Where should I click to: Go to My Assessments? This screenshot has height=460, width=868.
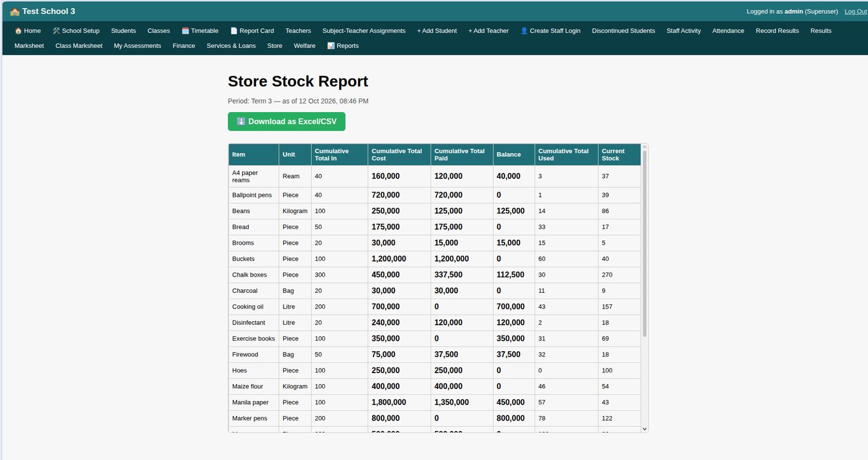click(x=137, y=46)
